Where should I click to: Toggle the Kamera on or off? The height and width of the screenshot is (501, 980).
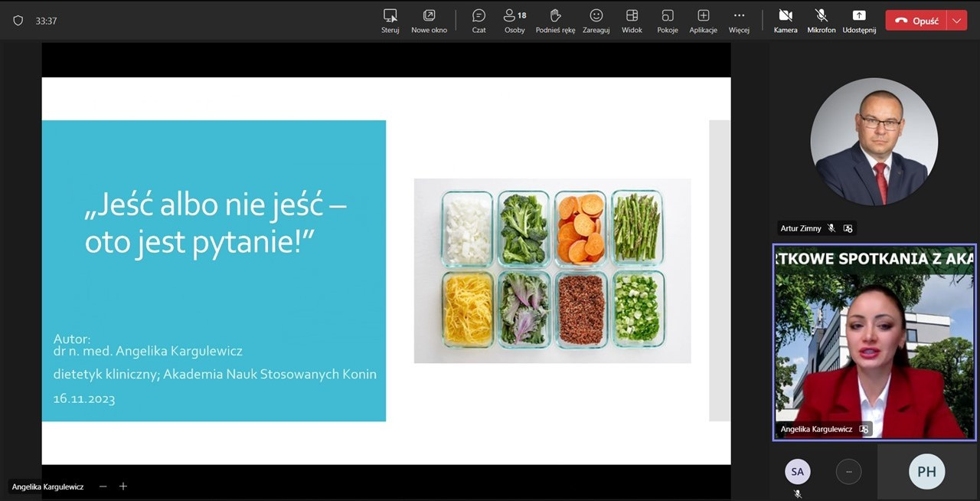pyautogui.click(x=785, y=21)
